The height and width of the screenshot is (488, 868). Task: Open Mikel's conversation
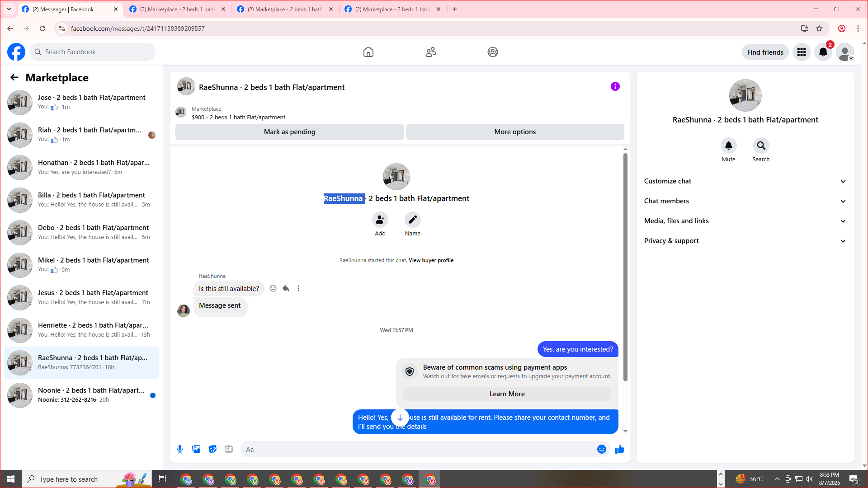point(81,265)
